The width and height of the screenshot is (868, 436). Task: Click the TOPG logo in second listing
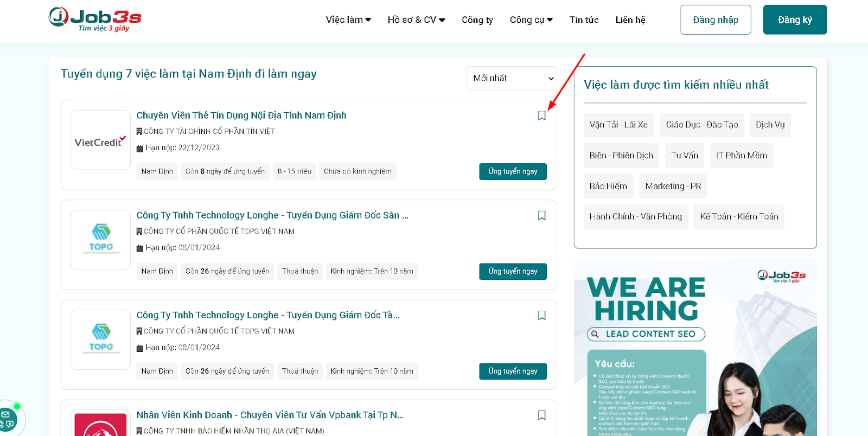(101, 240)
